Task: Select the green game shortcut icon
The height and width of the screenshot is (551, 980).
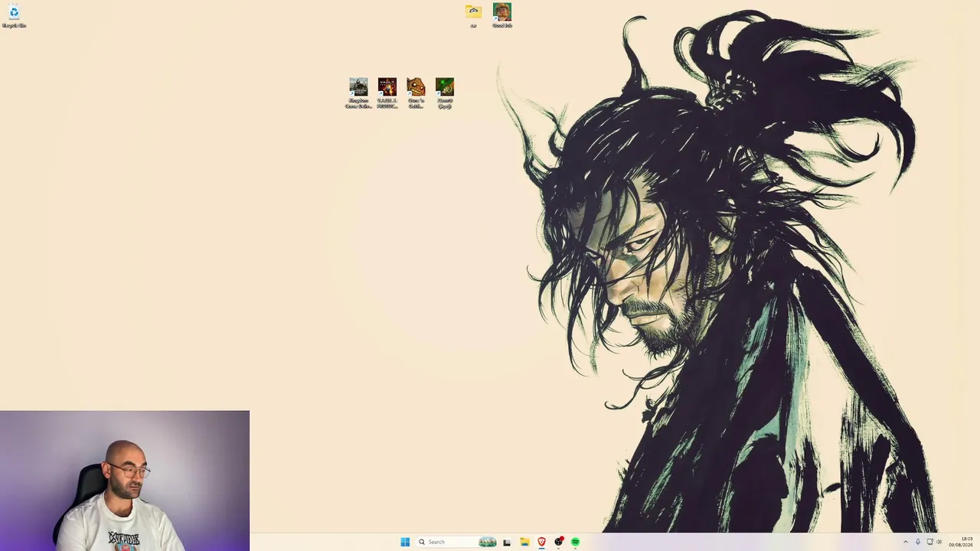Action: click(445, 93)
